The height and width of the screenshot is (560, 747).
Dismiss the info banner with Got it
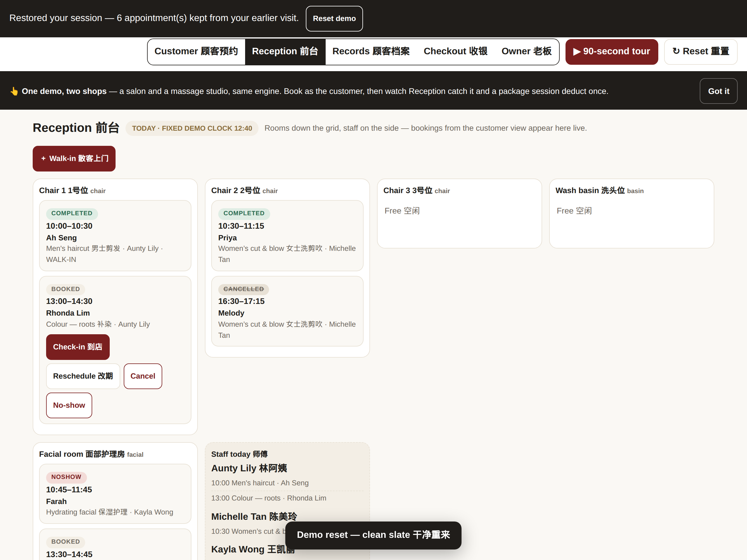tap(718, 91)
